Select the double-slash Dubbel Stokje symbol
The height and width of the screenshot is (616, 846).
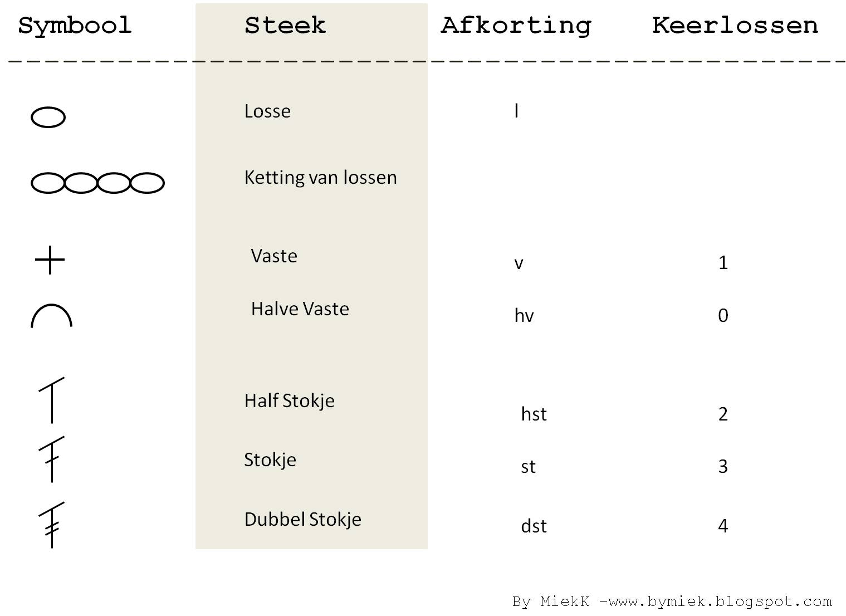coord(52,525)
